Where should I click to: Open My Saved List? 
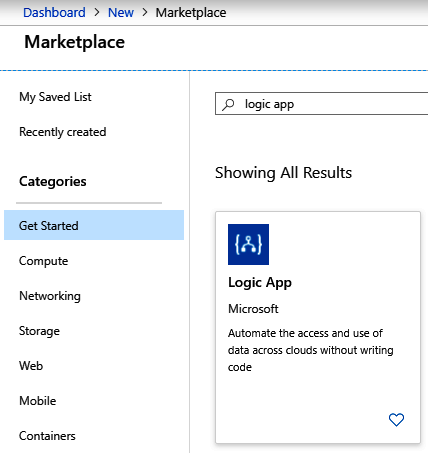(x=55, y=97)
